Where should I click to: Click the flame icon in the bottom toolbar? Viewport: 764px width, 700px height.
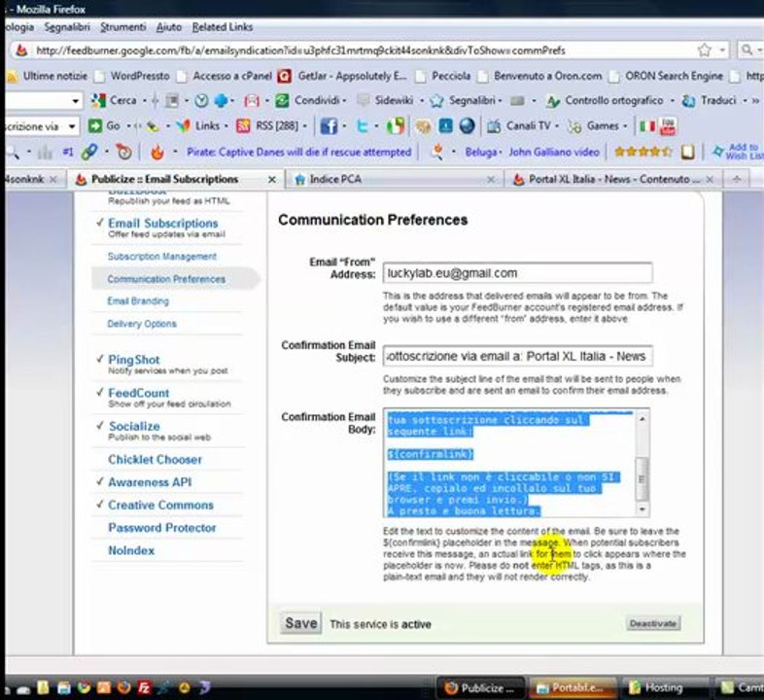point(156,153)
